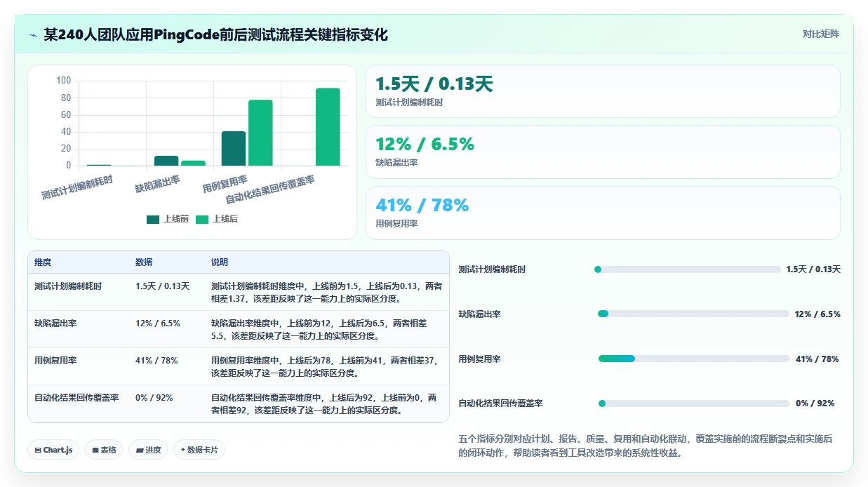The width and height of the screenshot is (868, 487).
Task: Click the 对比矩阵 label in header
Action: pyautogui.click(x=820, y=34)
